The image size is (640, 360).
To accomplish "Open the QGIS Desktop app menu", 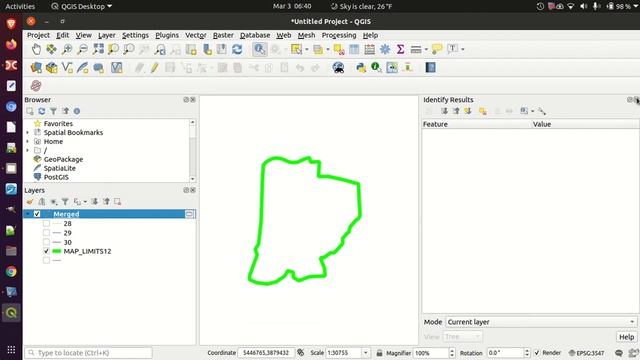I will 82,6.
